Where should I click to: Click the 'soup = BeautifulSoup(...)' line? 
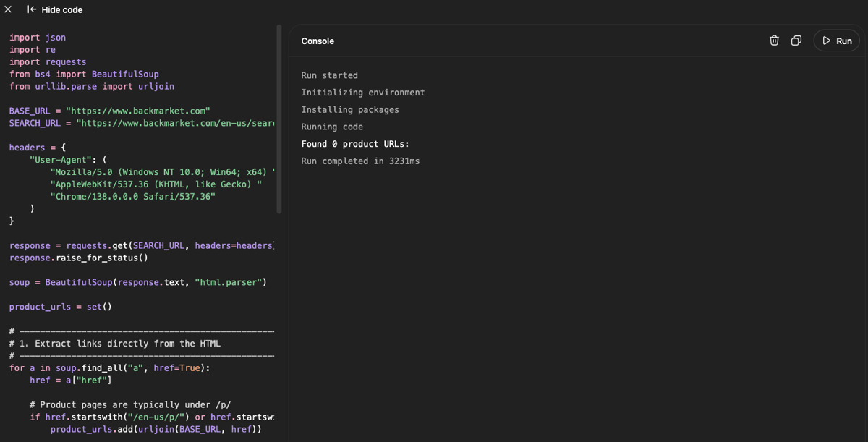(138, 283)
